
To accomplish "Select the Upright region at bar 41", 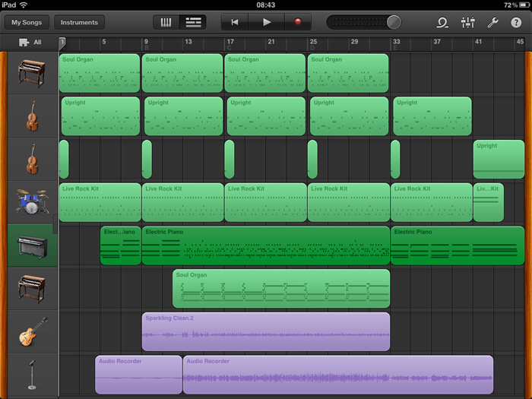I will point(499,159).
